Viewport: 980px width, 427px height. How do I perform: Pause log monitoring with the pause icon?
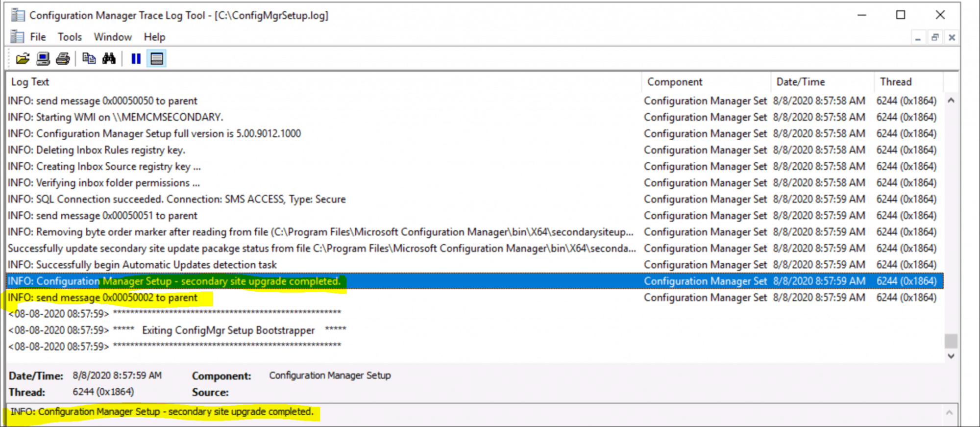[136, 59]
